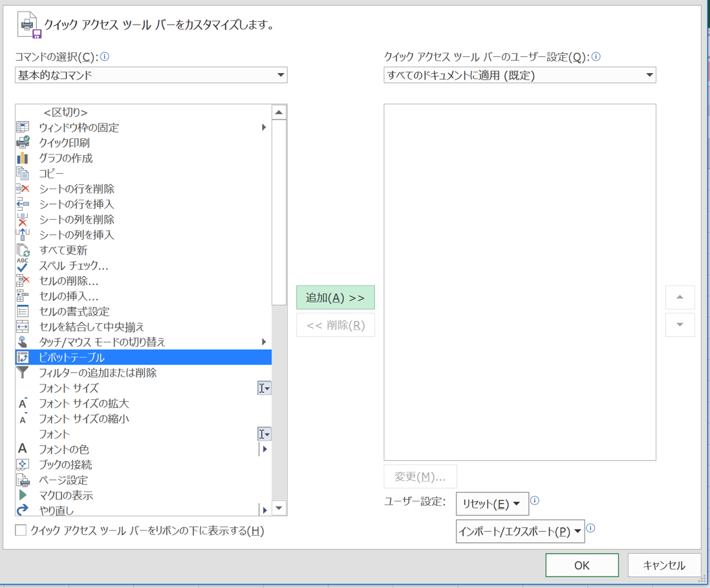Open インポート/エクスポート(P) dropdown
The height and width of the screenshot is (588, 710).
click(x=521, y=531)
